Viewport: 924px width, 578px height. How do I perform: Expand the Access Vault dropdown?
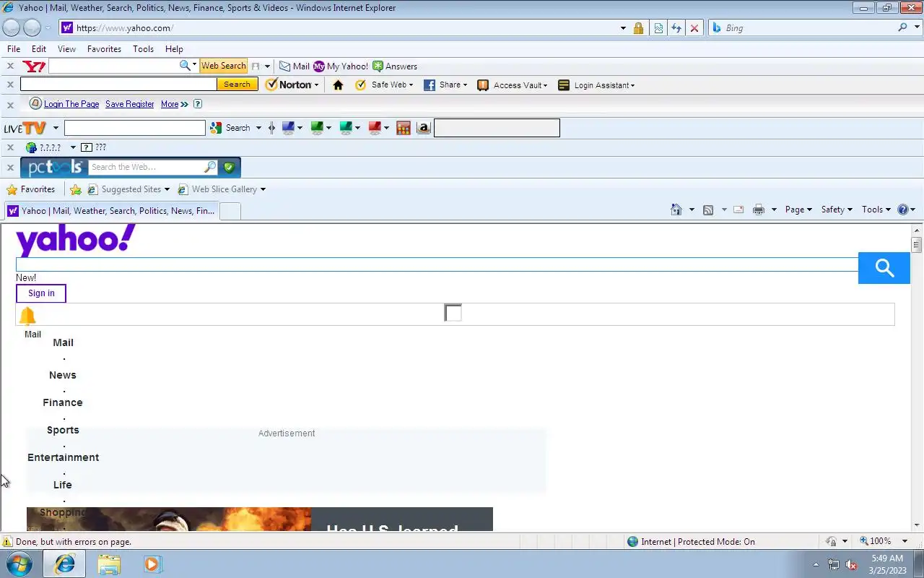[x=545, y=85]
